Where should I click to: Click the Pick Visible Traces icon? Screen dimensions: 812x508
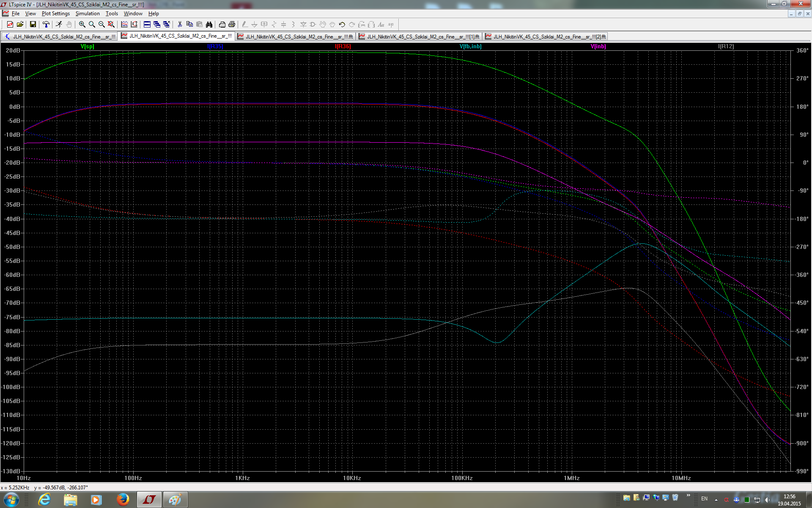click(x=124, y=25)
